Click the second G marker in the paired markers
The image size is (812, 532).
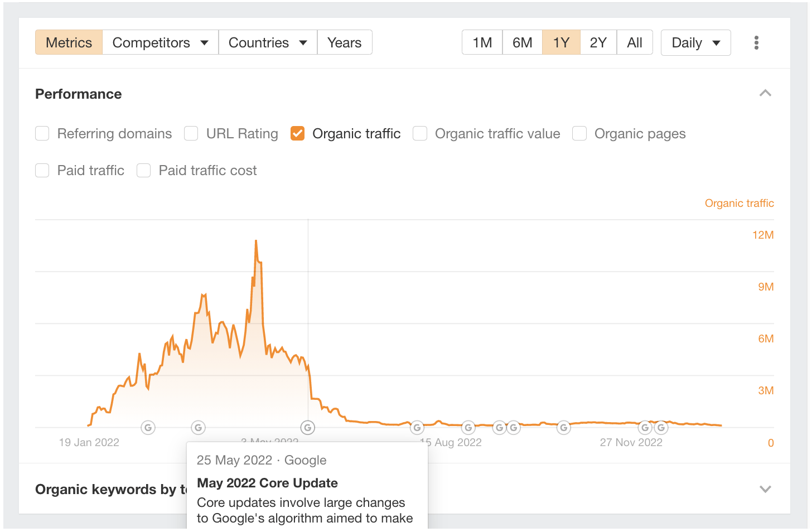coord(513,427)
